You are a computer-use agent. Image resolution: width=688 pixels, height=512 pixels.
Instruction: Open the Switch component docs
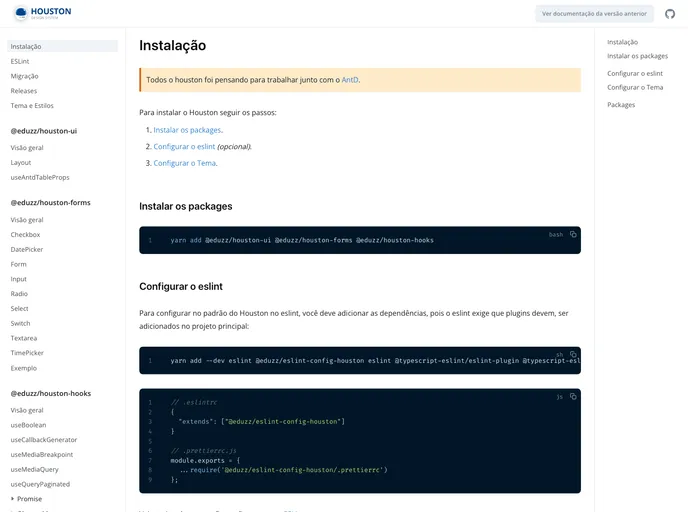tap(21, 323)
